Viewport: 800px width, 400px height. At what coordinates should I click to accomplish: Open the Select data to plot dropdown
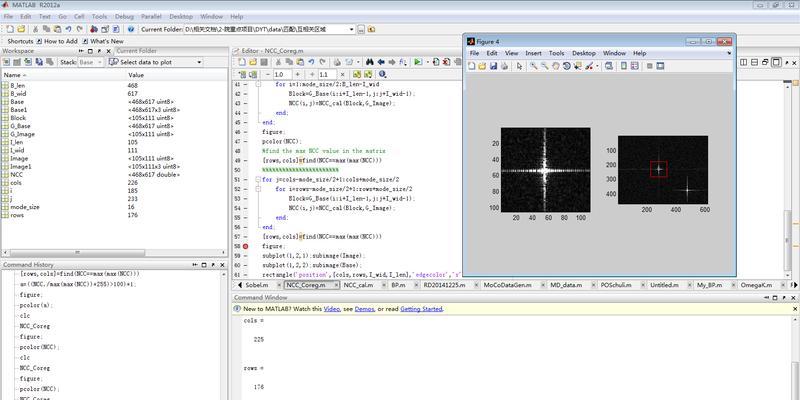tap(199, 62)
